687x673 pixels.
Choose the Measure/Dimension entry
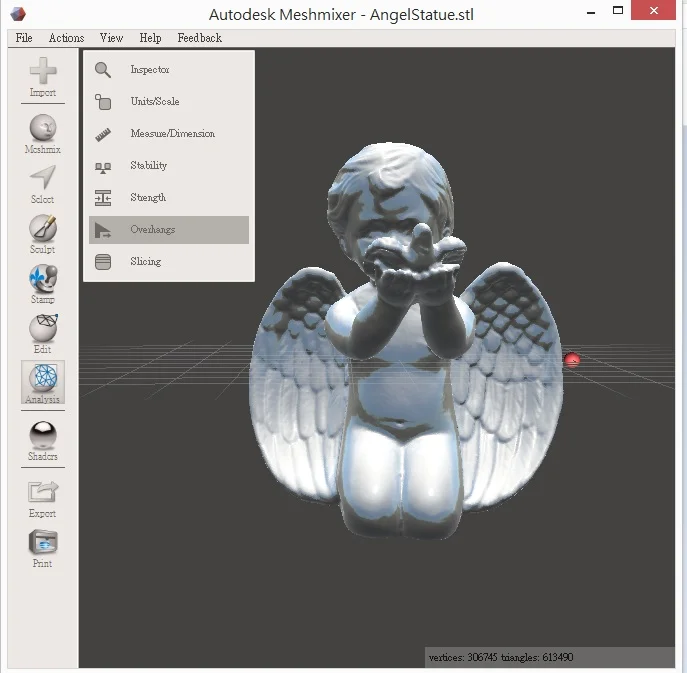[169, 134]
